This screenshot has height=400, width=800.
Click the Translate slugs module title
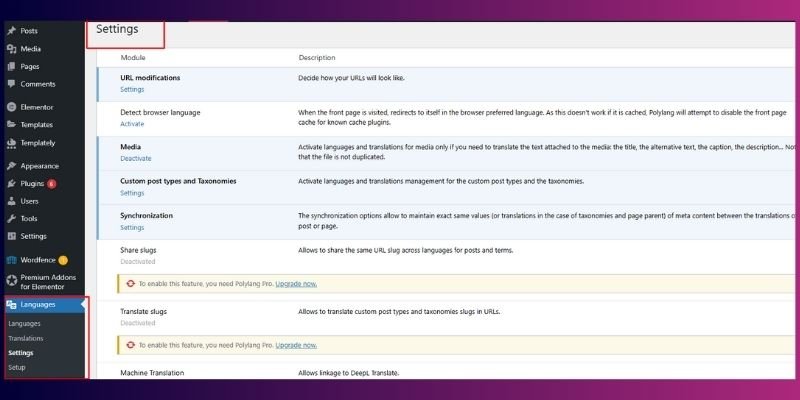tap(143, 311)
